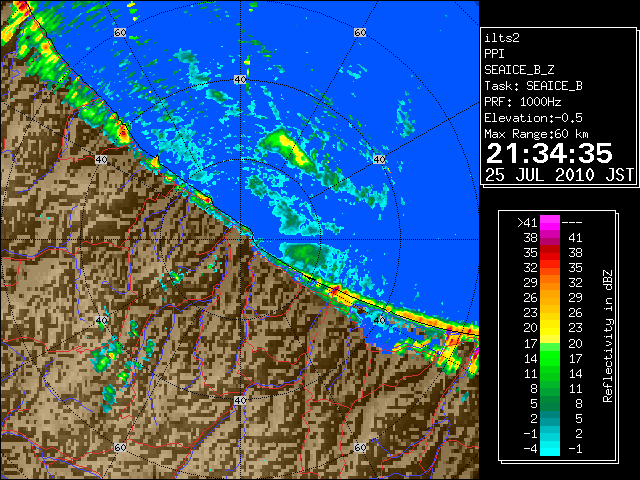The width and height of the screenshot is (640, 480).
Task: Click the 60 km ring label southeast of the radar
Action: [360, 447]
